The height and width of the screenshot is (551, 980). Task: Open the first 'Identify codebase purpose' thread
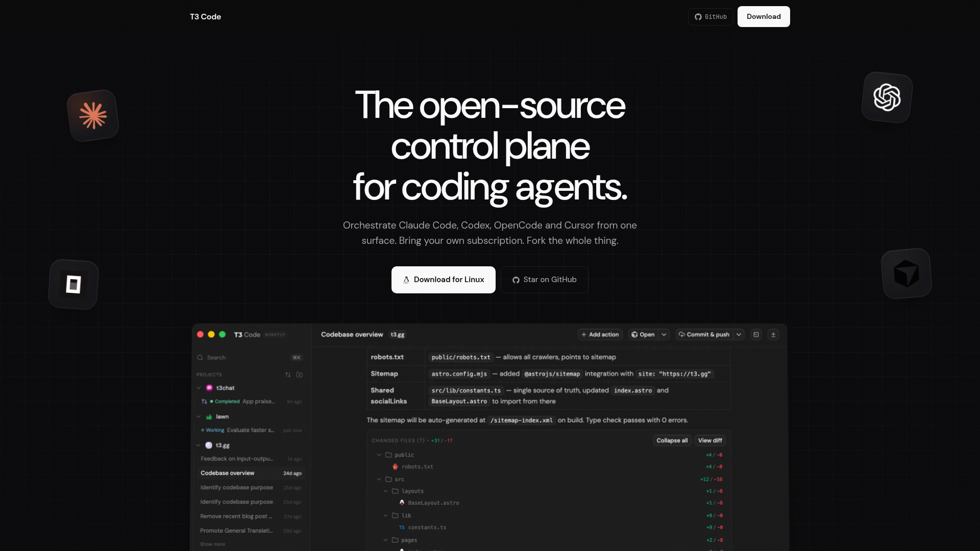(x=251, y=487)
